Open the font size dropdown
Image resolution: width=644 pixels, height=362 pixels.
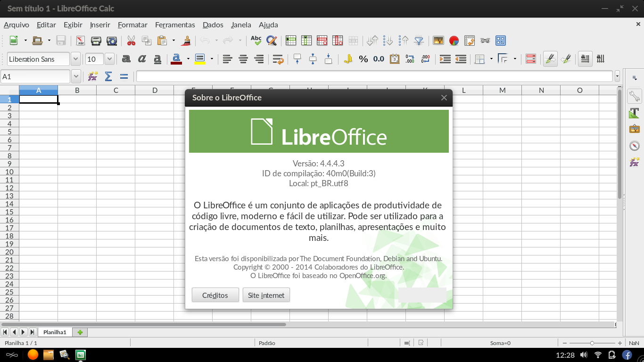click(109, 59)
